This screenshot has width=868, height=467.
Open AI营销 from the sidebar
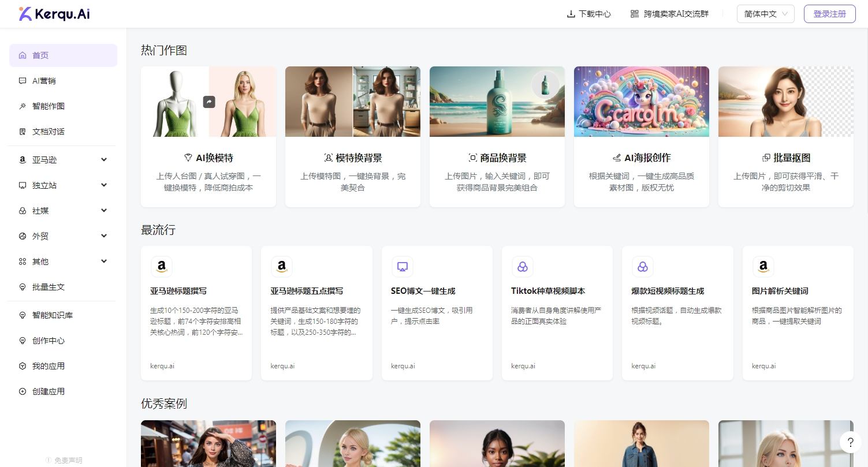tap(63, 81)
